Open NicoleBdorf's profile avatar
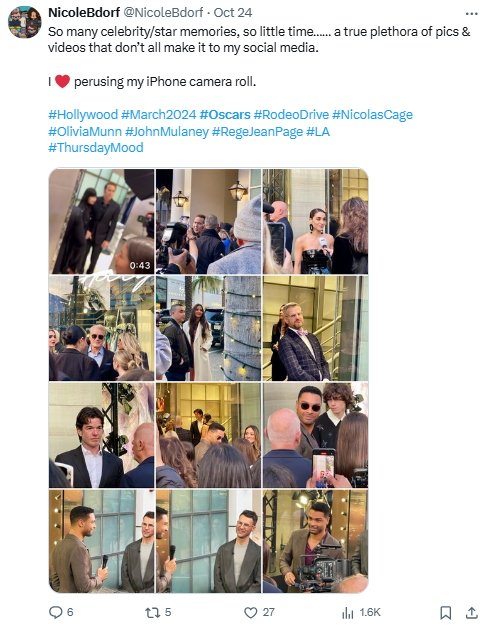 tap(24, 22)
